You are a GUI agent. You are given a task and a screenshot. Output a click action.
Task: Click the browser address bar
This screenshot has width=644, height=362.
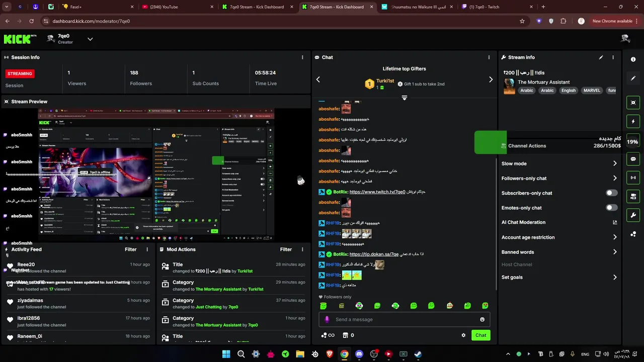pyautogui.click(x=282, y=21)
